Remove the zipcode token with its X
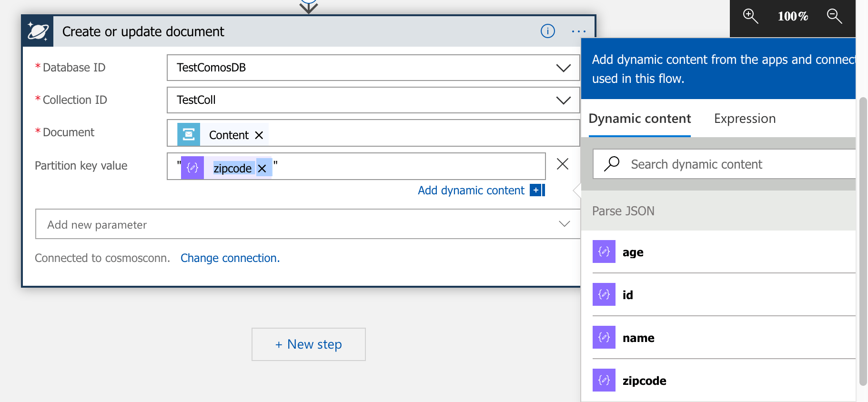The height and width of the screenshot is (402, 868). point(262,168)
